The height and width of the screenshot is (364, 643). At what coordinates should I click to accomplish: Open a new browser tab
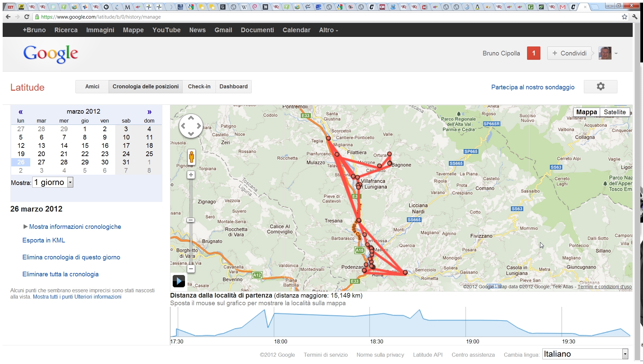click(x=595, y=7)
